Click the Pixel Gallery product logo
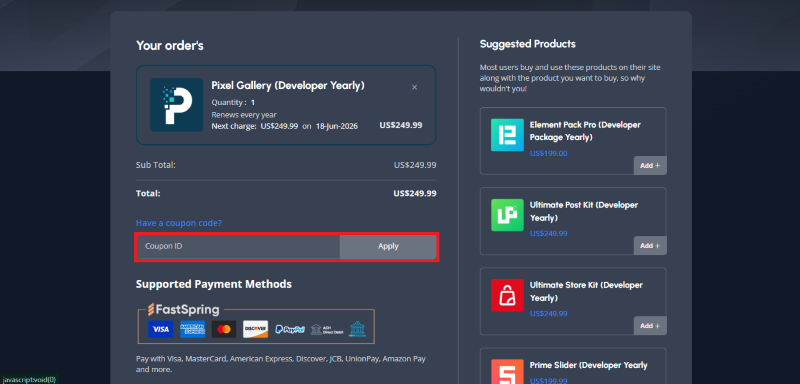Viewport: 800px width, 384px height. click(177, 105)
